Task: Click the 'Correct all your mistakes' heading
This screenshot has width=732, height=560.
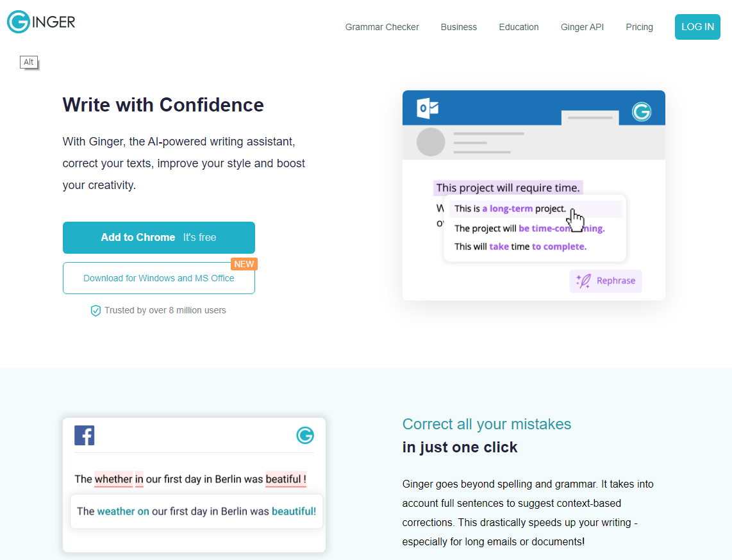Action: point(487,424)
